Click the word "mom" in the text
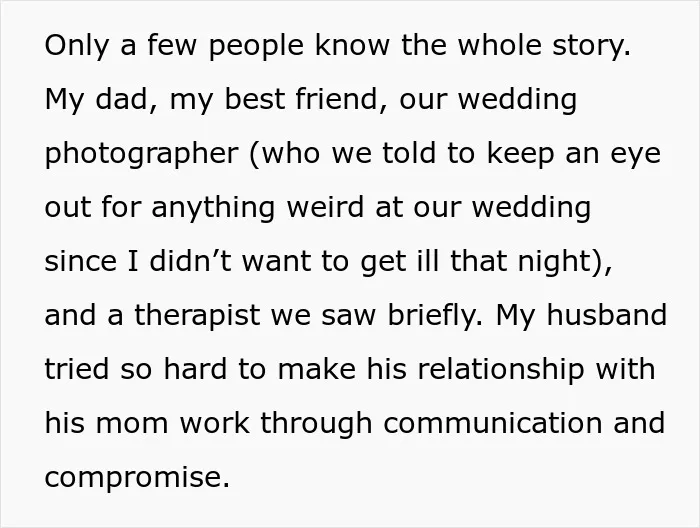This screenshot has width=700, height=528. (132, 424)
